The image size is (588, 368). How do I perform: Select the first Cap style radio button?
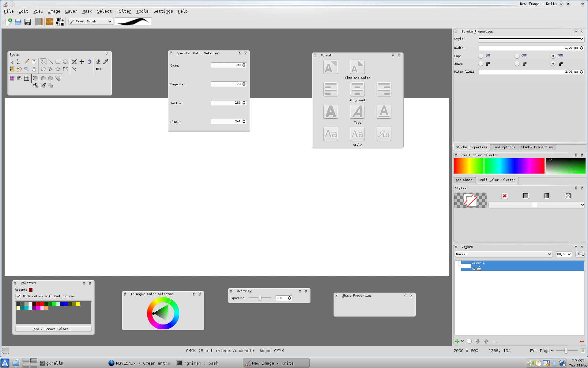click(x=481, y=56)
